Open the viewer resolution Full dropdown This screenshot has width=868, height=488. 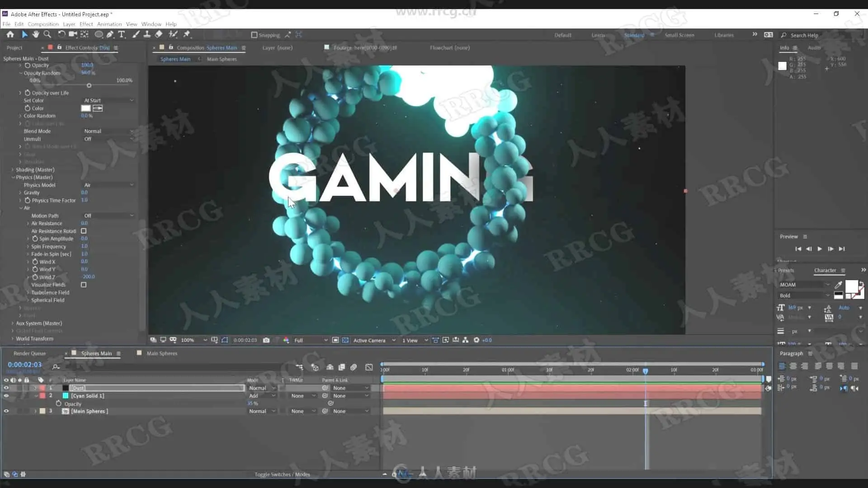[311, 340]
